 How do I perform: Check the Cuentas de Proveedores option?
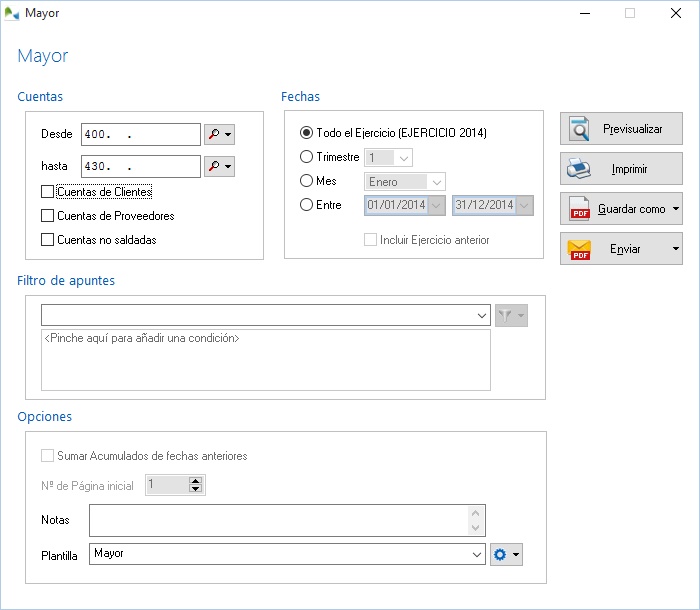[x=47, y=216]
